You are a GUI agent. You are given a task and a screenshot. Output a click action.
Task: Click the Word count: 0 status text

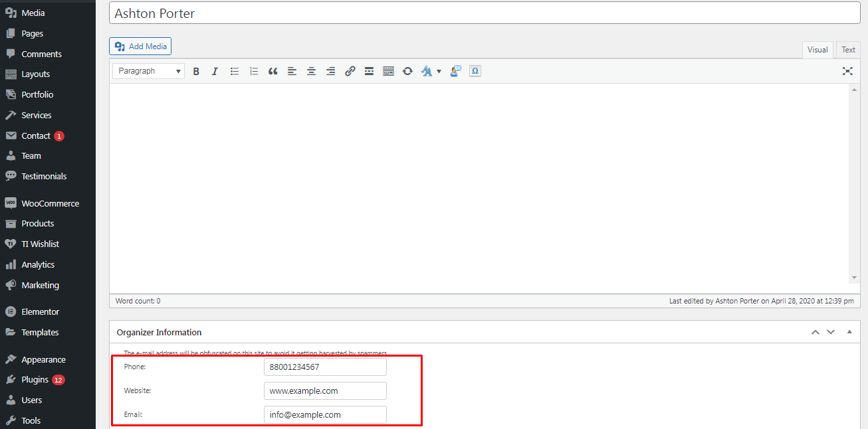click(x=138, y=301)
